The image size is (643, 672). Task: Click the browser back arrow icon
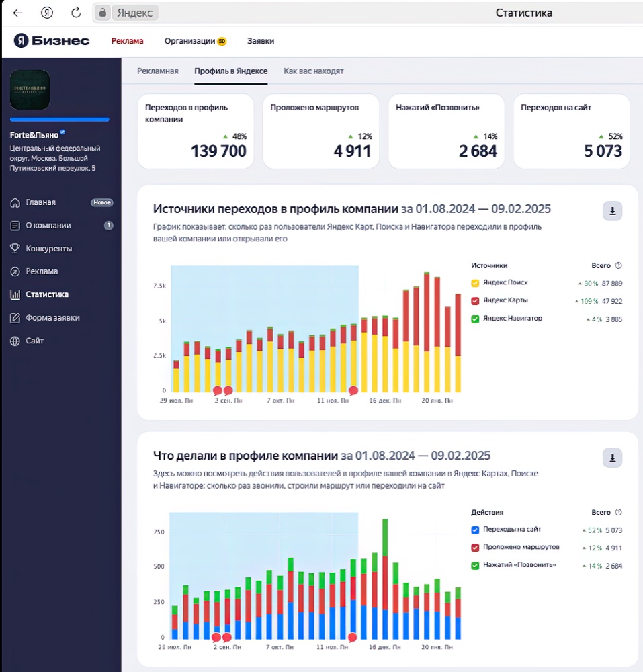click(x=17, y=13)
